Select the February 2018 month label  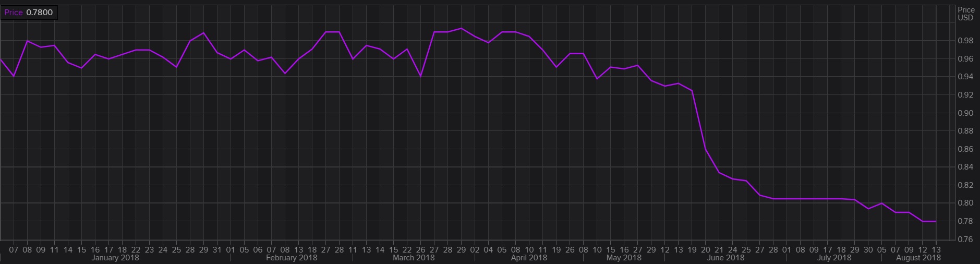(x=292, y=258)
